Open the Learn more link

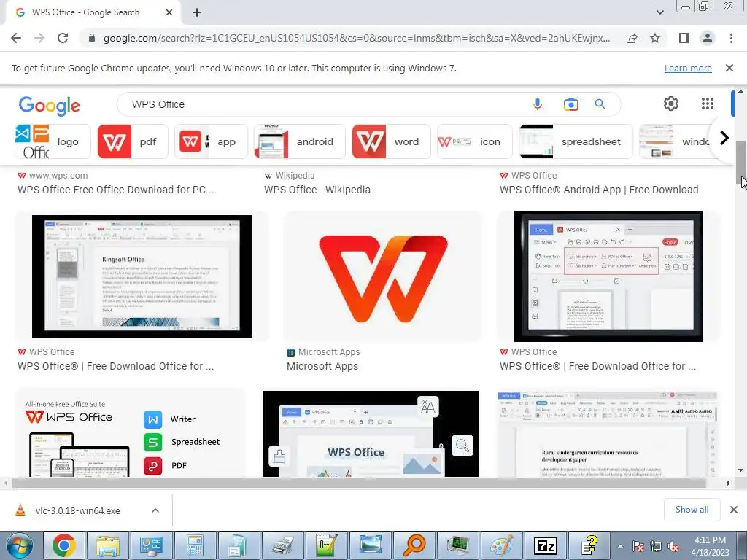pos(688,68)
